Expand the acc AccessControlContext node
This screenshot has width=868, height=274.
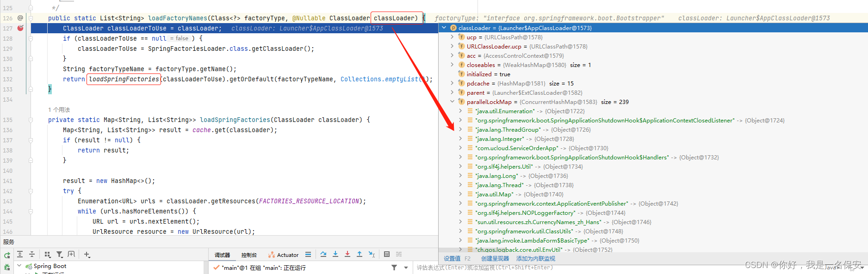(453, 55)
